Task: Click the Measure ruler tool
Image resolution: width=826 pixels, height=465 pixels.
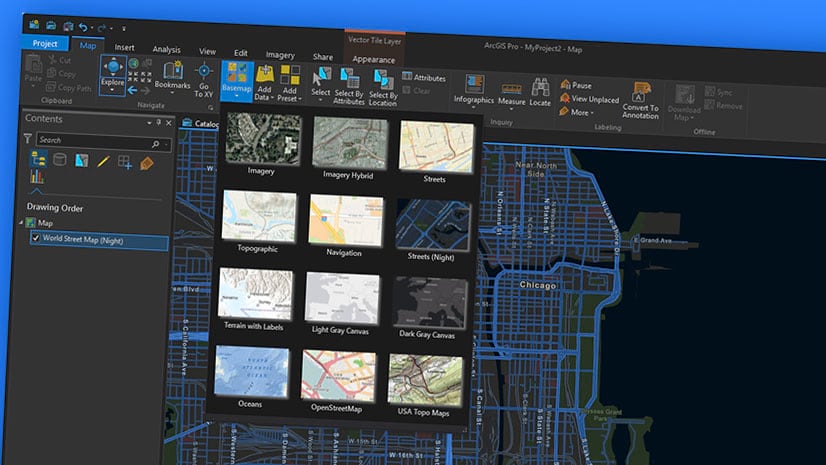Action: point(512,93)
